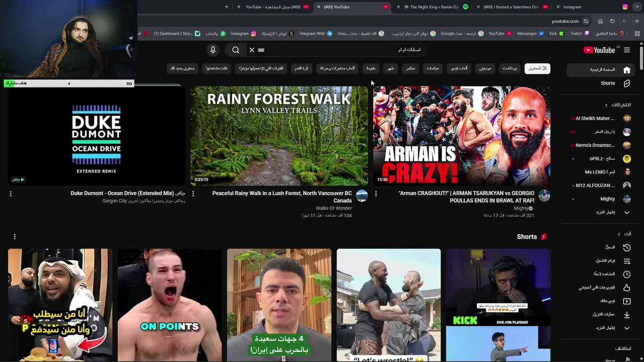Open Ms LEMO subscription channel
This screenshot has width=644, height=362.
pos(600,172)
